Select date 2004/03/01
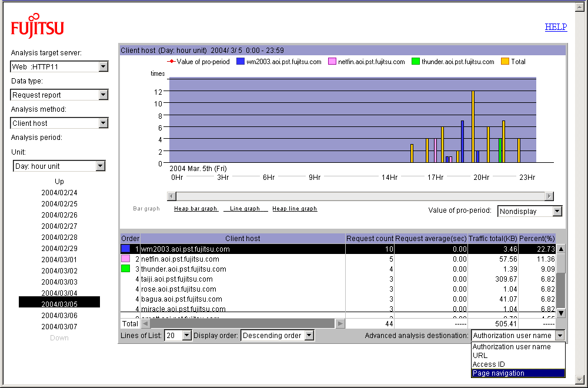This screenshot has height=388, width=588. point(59,259)
